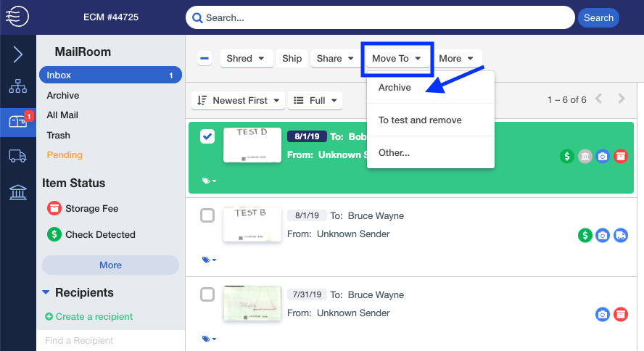
Task: Click blue camera scan icon on TEST D item
Action: tap(603, 156)
